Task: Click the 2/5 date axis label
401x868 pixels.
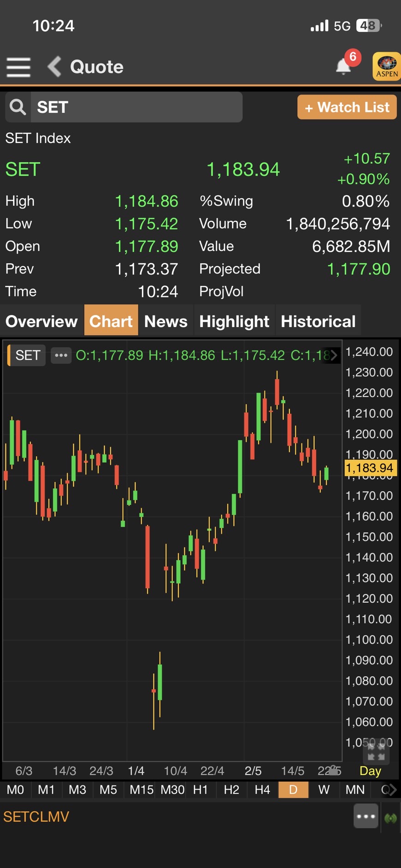Action: (253, 771)
